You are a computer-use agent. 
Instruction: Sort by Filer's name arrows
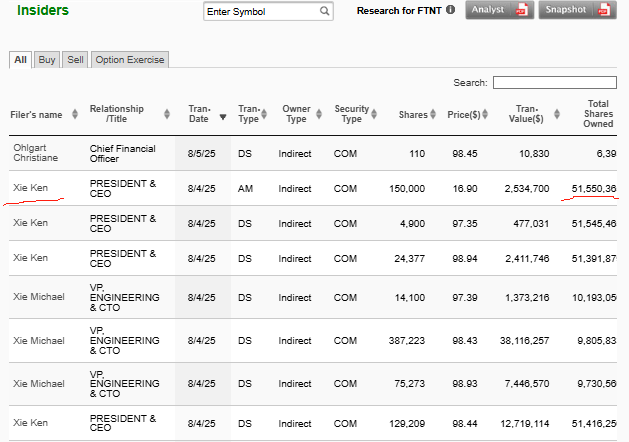coord(75,114)
